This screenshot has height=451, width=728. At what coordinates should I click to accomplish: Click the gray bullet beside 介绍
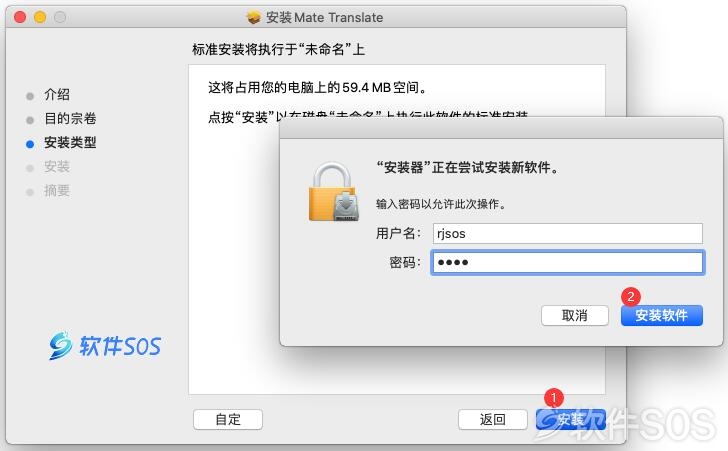tap(30, 96)
